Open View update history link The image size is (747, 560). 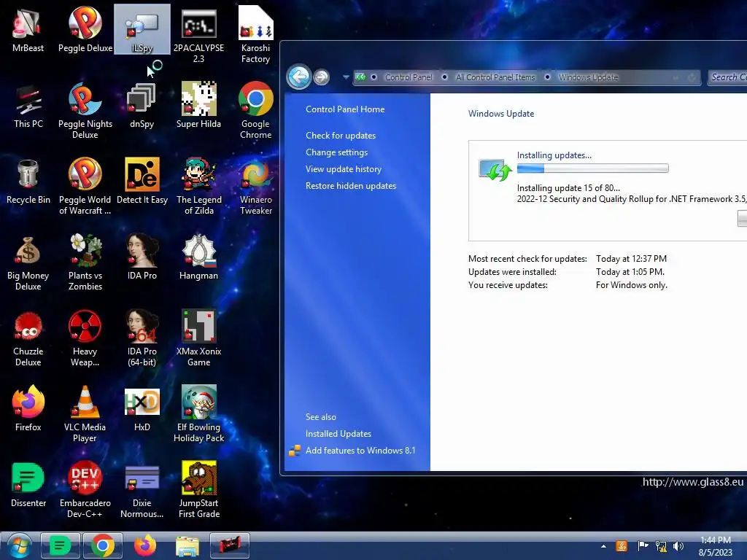point(343,168)
